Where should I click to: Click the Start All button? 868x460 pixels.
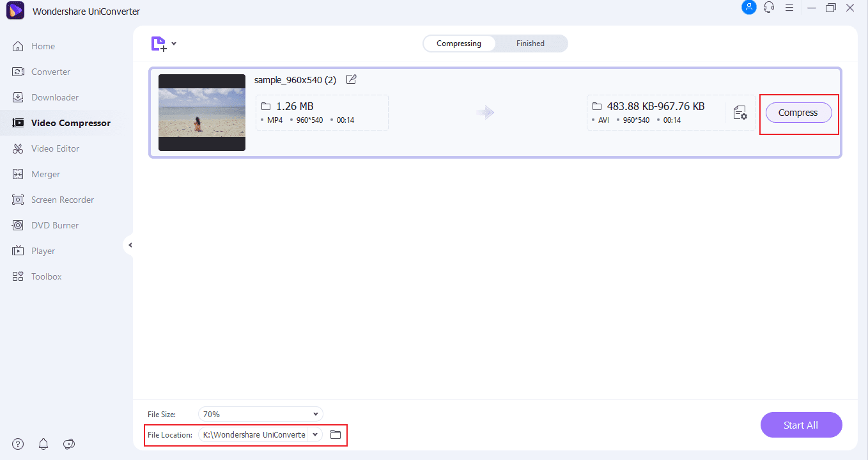pos(801,425)
